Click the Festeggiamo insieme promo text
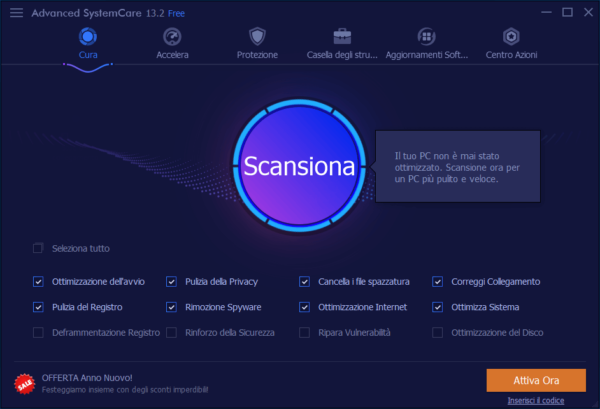 125,390
